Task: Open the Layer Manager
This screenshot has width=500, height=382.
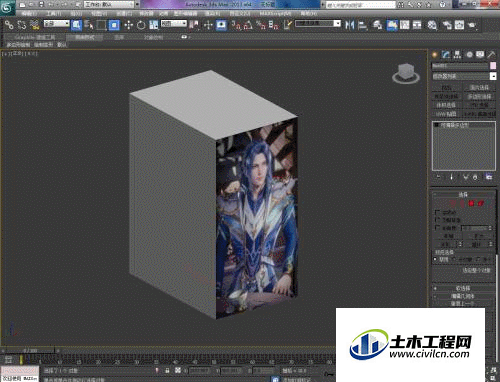Action: [x=377, y=25]
